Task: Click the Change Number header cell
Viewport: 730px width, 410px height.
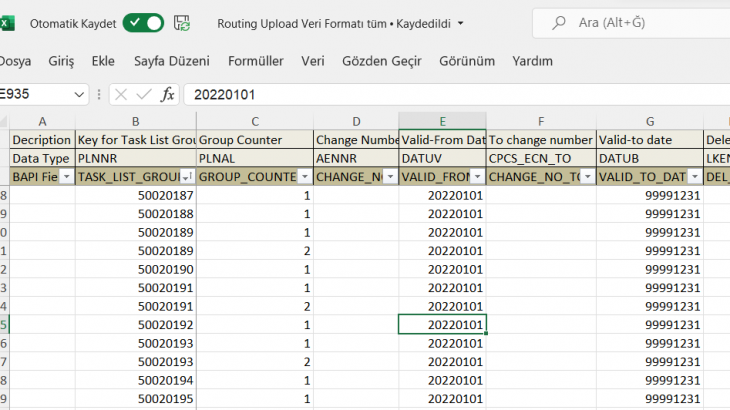Action: pyautogui.click(x=356, y=140)
